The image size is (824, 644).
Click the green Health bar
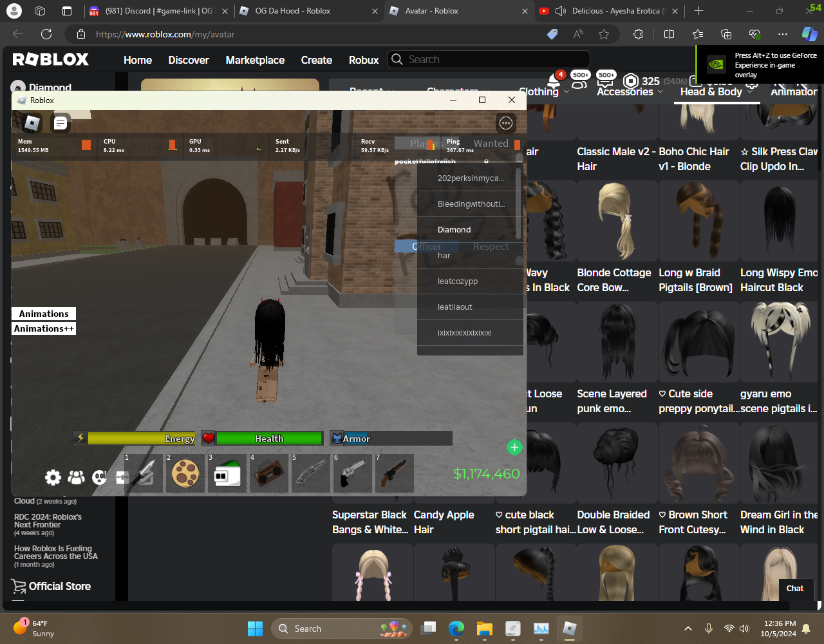click(269, 439)
